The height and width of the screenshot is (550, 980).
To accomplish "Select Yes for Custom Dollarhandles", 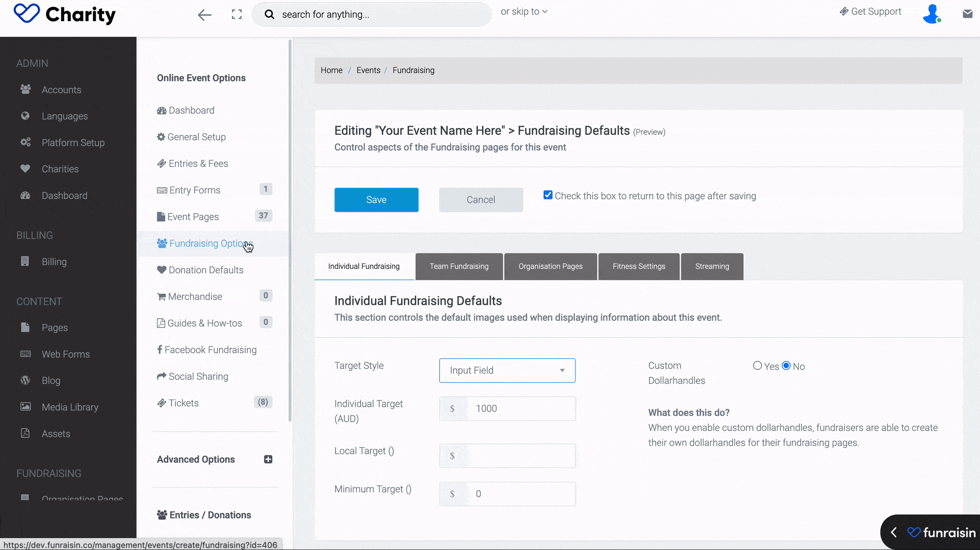I will [757, 366].
